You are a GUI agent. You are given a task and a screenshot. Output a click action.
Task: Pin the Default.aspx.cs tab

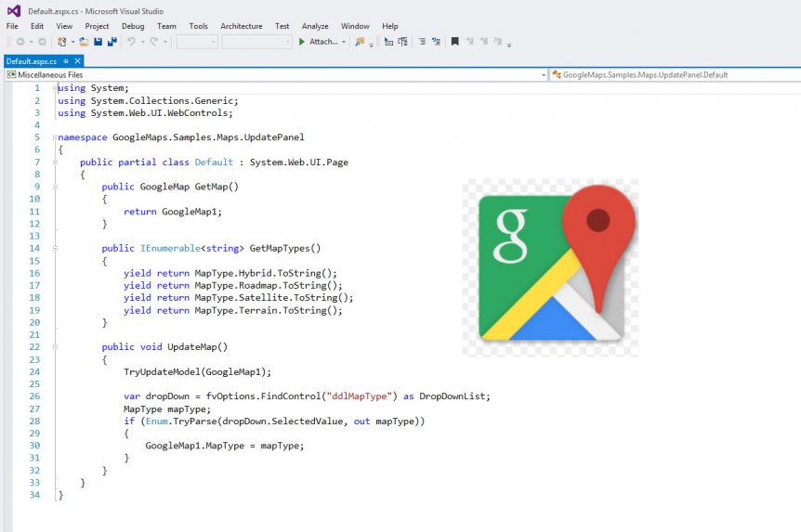pos(66,61)
